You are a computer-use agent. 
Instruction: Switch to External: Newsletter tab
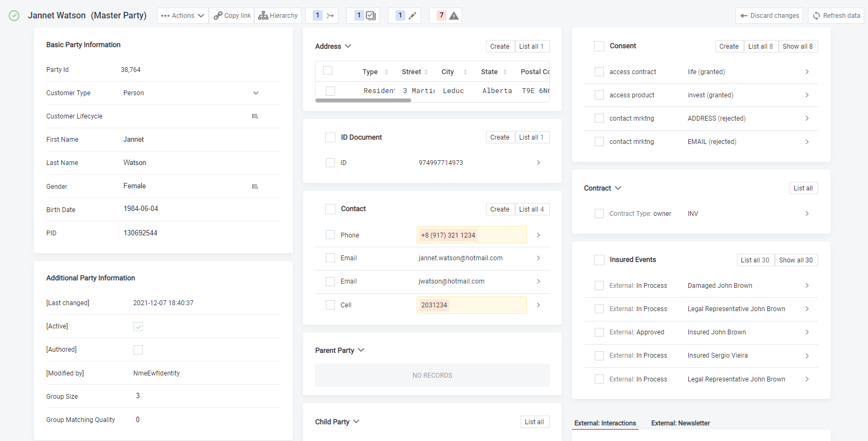[x=680, y=423]
